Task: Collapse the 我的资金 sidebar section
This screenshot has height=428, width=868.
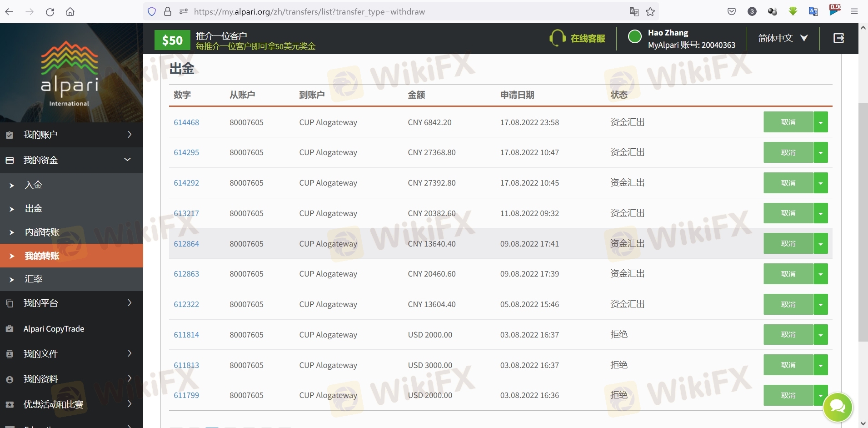Action: (71, 160)
